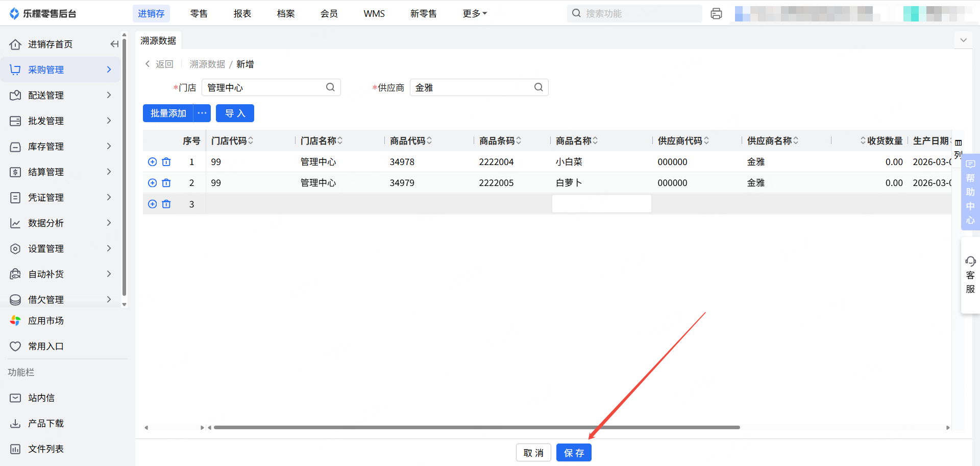Add a row after row 2

152,183
